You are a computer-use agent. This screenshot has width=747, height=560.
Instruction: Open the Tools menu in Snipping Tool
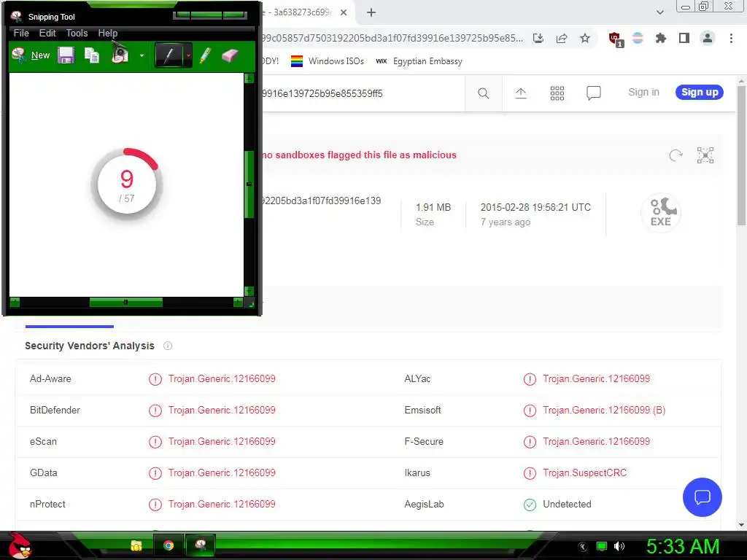point(77,33)
